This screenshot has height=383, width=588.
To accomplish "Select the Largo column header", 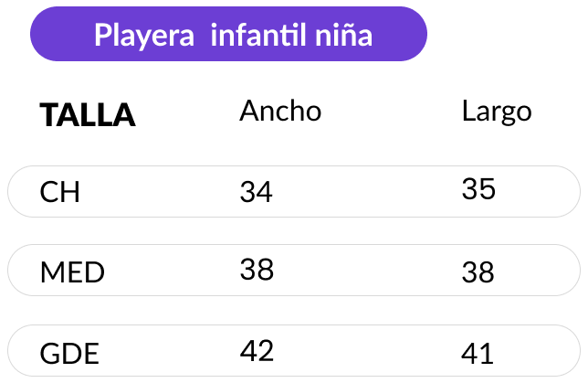I will [x=497, y=112].
